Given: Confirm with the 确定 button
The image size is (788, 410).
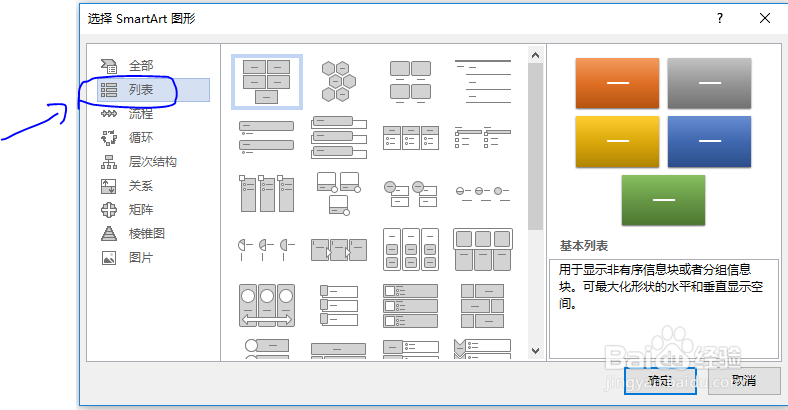Looking at the screenshot, I should tap(660, 381).
